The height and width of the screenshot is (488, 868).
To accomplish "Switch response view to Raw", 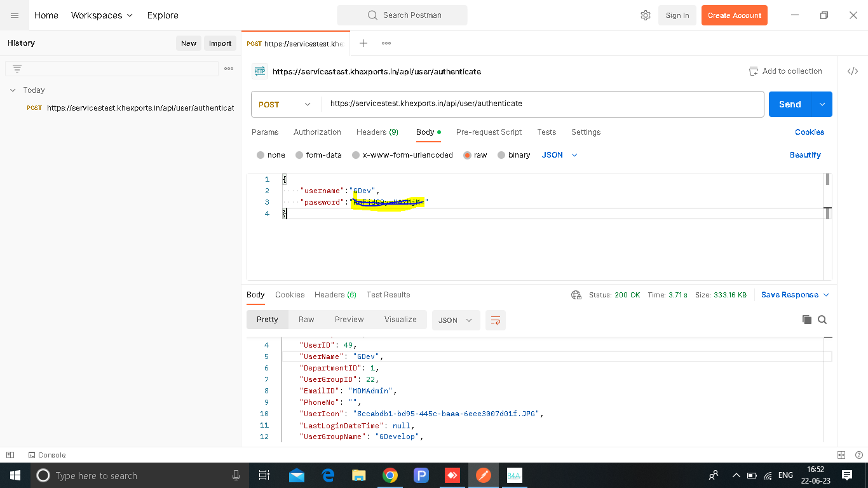I will [306, 320].
